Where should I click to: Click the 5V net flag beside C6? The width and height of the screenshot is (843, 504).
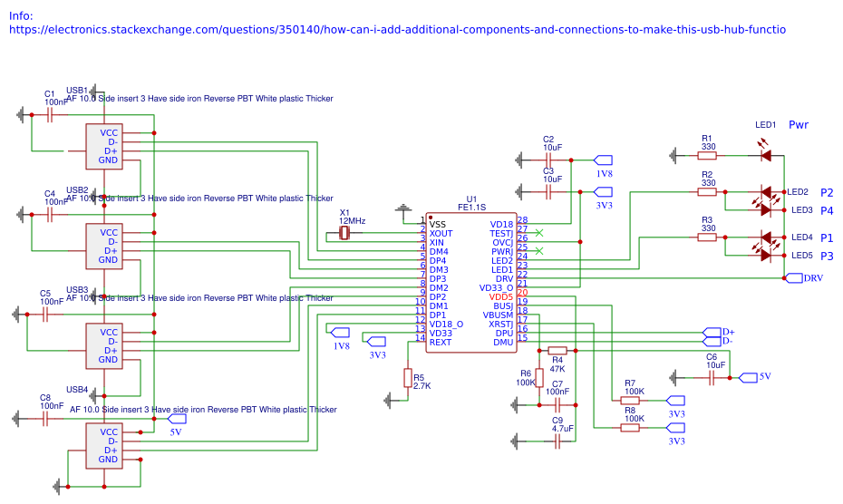coord(749,378)
